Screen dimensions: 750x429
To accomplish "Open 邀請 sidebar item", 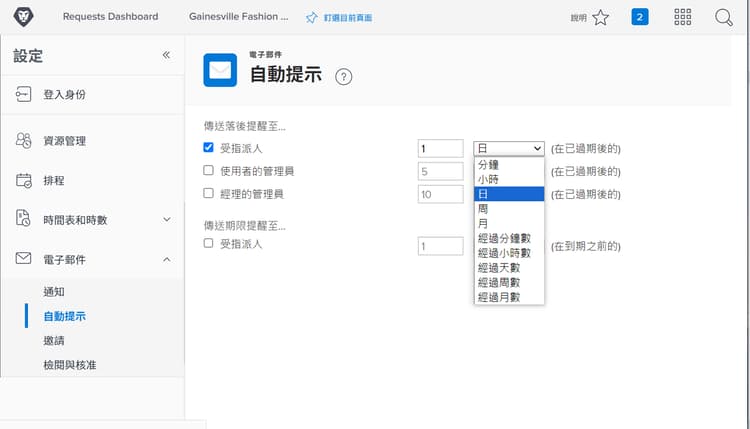I will click(x=54, y=341).
